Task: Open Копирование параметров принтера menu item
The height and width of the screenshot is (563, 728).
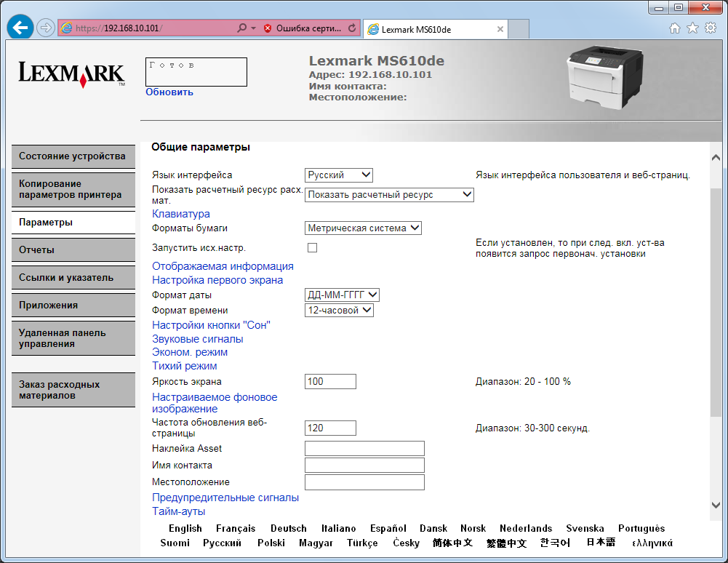Action: tap(73, 190)
